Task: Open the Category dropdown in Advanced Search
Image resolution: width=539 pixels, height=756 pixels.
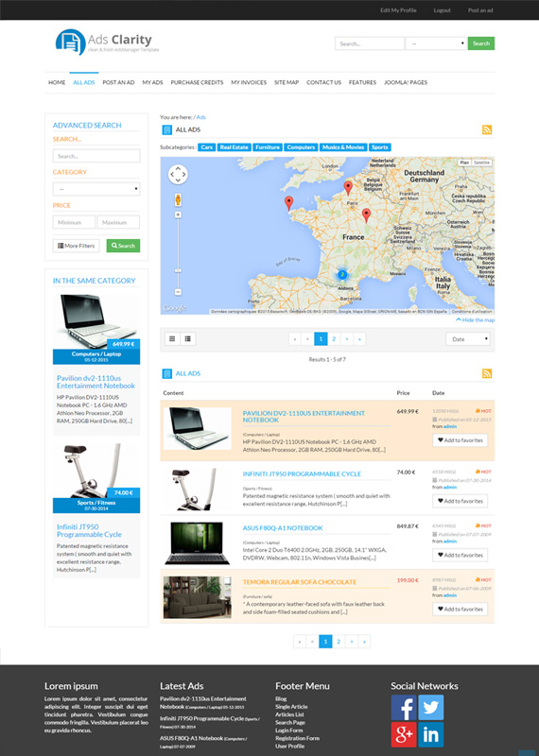Action: click(x=96, y=189)
